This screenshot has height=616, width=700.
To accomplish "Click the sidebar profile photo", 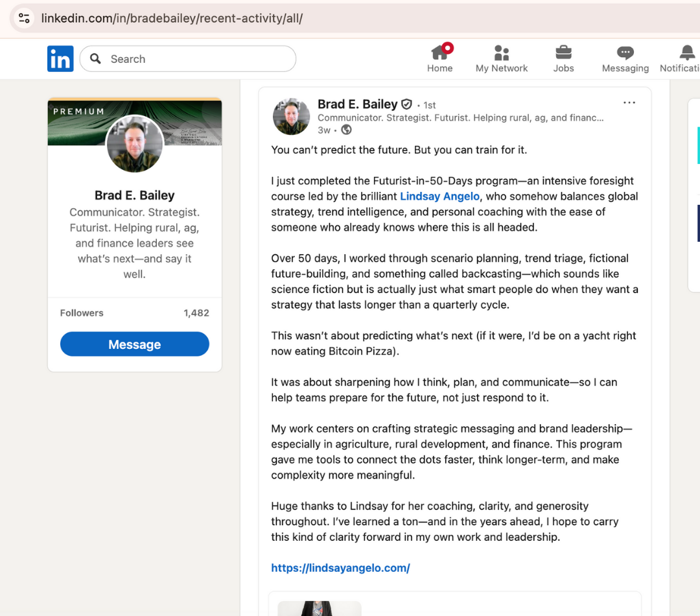I will click(x=134, y=143).
